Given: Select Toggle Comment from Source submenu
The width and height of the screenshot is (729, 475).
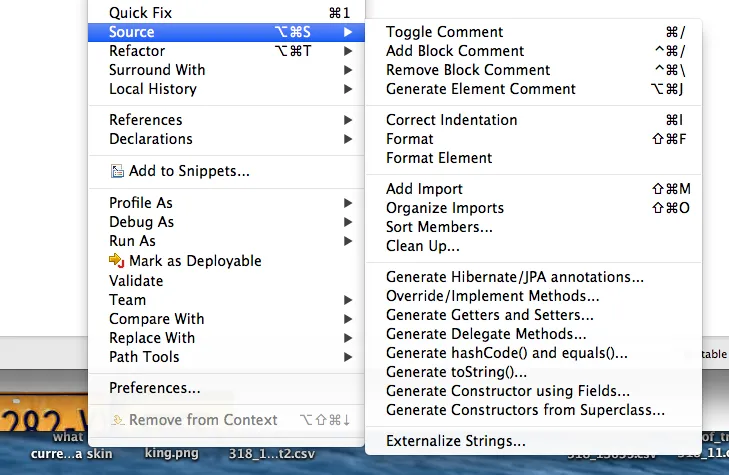Looking at the screenshot, I should (x=444, y=32).
